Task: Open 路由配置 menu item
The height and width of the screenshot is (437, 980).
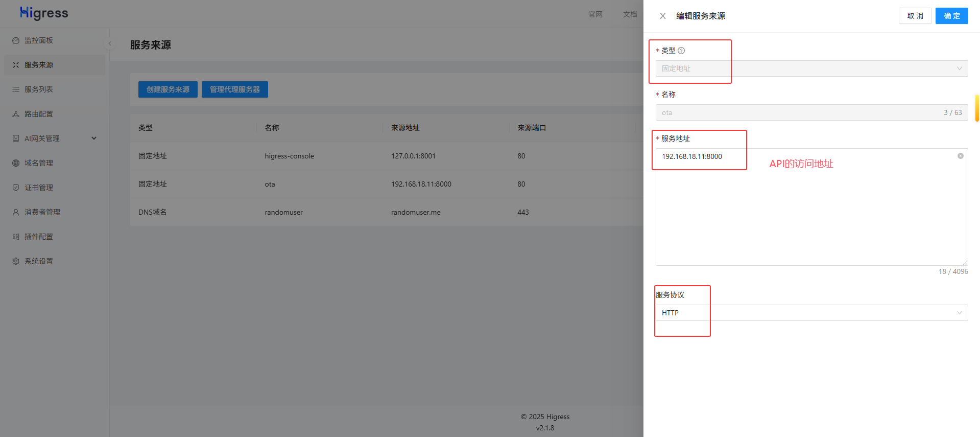Action: [55, 114]
